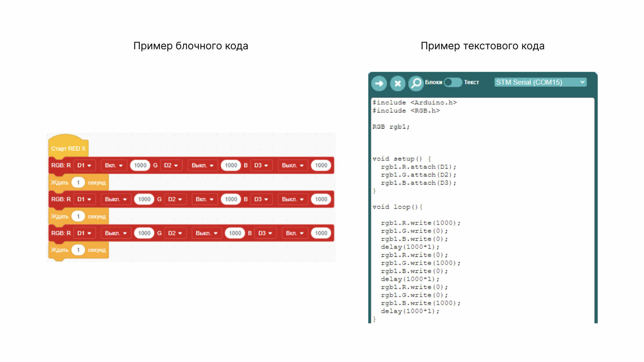Click the heading 'Пример текстового кода'
Viewport: 644px width, 362px height.
click(483, 46)
